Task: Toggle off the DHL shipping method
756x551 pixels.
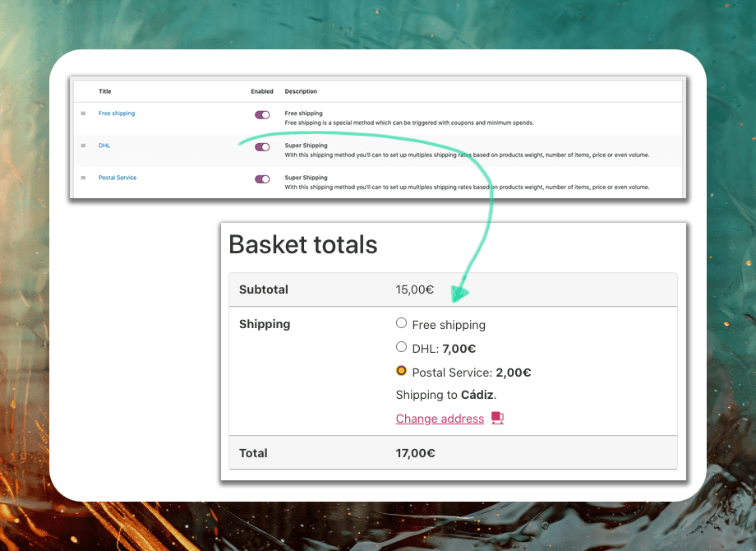Action: [x=262, y=147]
